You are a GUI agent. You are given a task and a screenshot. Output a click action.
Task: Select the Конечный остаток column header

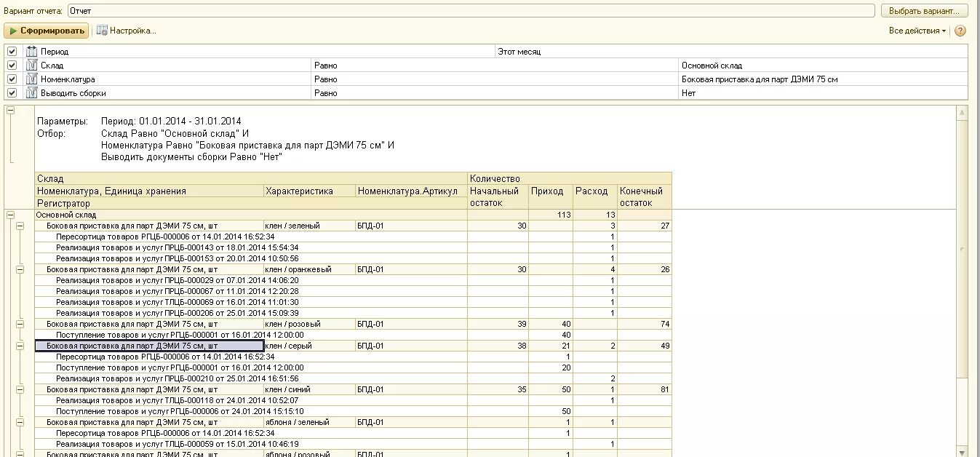point(645,196)
